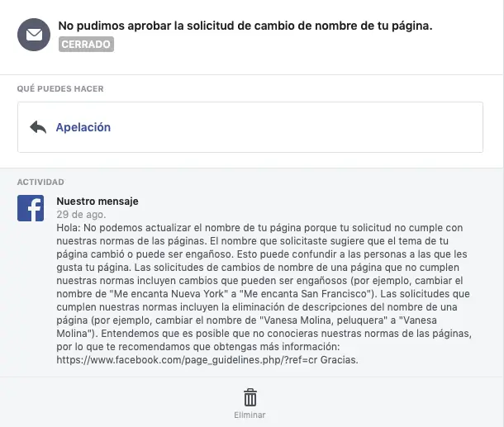504x427 pixels.
Task: Click the word Gracias ending the message
Action: 339,360
